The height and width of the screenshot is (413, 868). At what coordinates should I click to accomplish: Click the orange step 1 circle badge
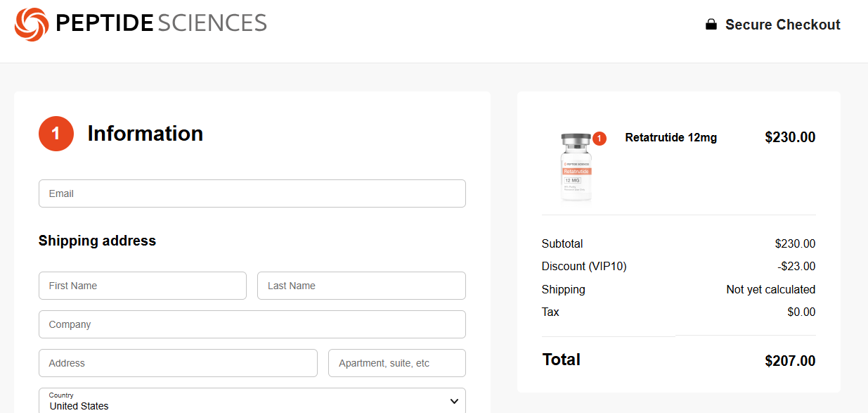pos(56,134)
